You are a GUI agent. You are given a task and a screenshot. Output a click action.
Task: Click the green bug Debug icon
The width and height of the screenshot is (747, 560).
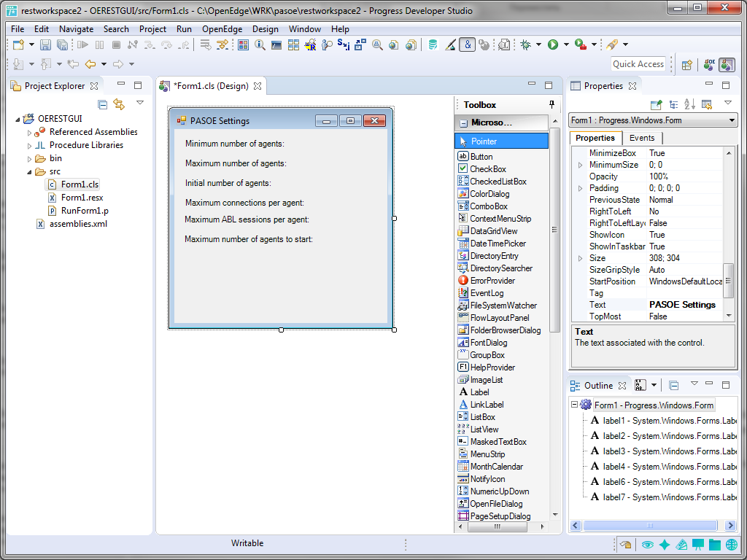point(526,44)
